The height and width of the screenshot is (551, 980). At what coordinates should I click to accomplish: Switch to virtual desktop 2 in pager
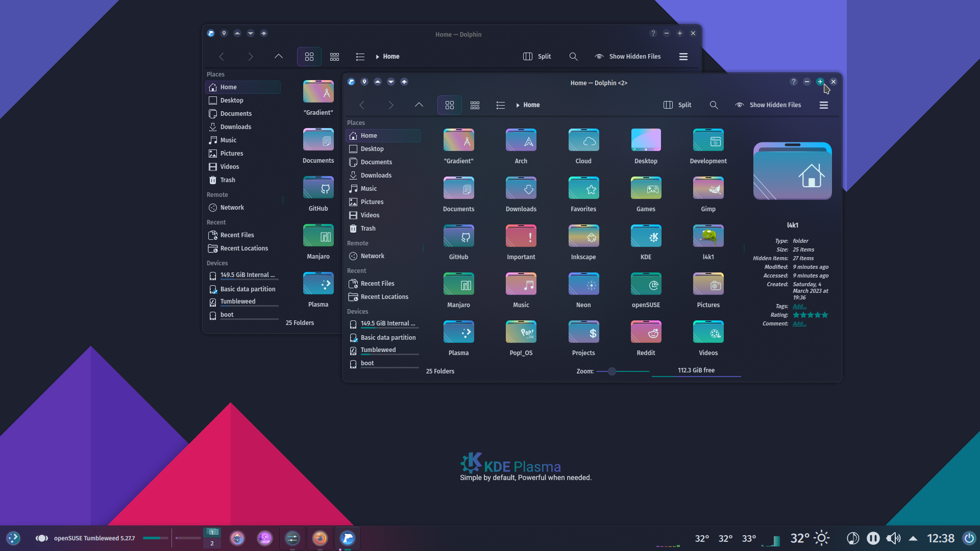[212, 544]
